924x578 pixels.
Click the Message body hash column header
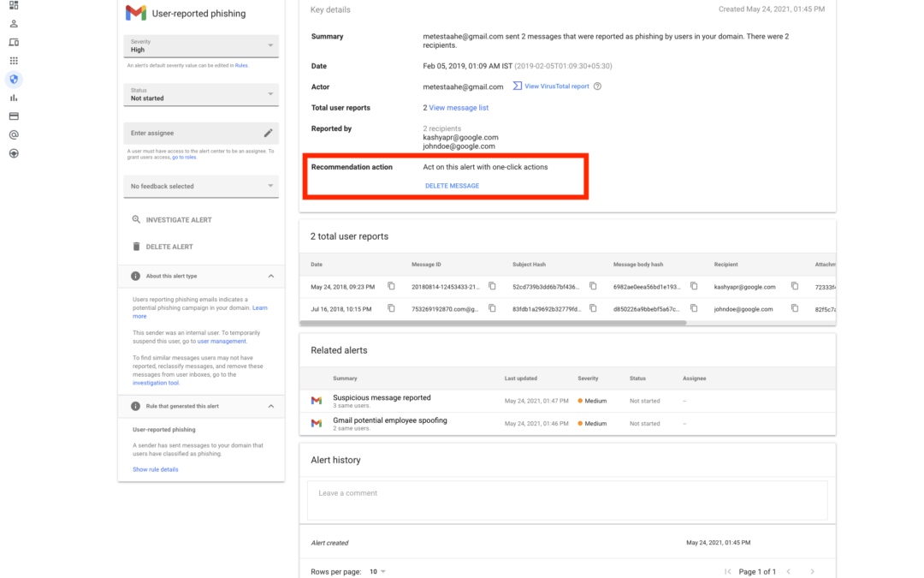tap(638, 265)
